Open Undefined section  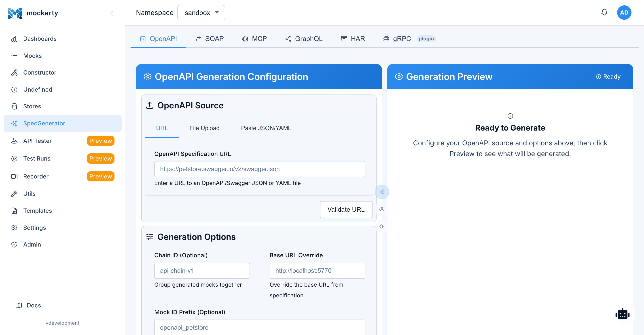(63, 89)
